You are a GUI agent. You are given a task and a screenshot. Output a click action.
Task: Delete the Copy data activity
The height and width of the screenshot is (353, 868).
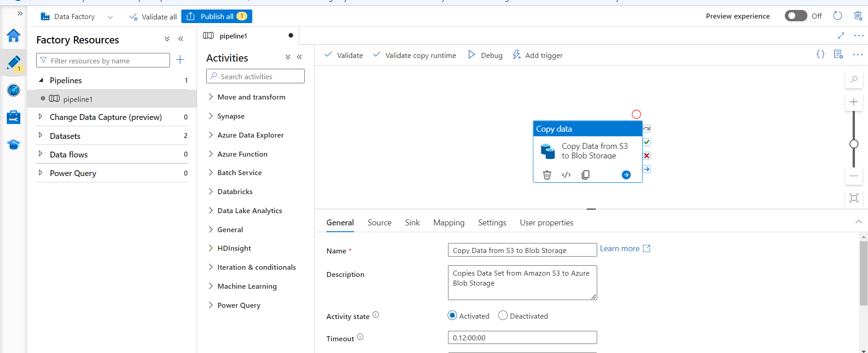547,175
